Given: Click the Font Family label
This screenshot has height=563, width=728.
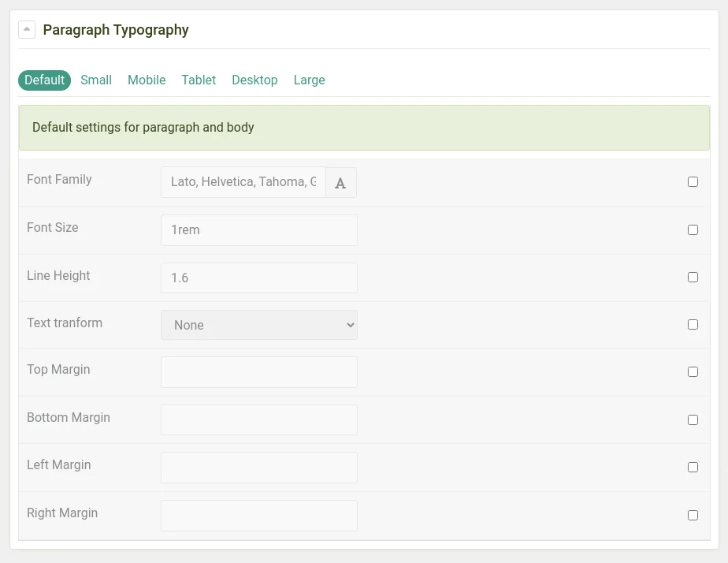Looking at the screenshot, I should point(59,179).
